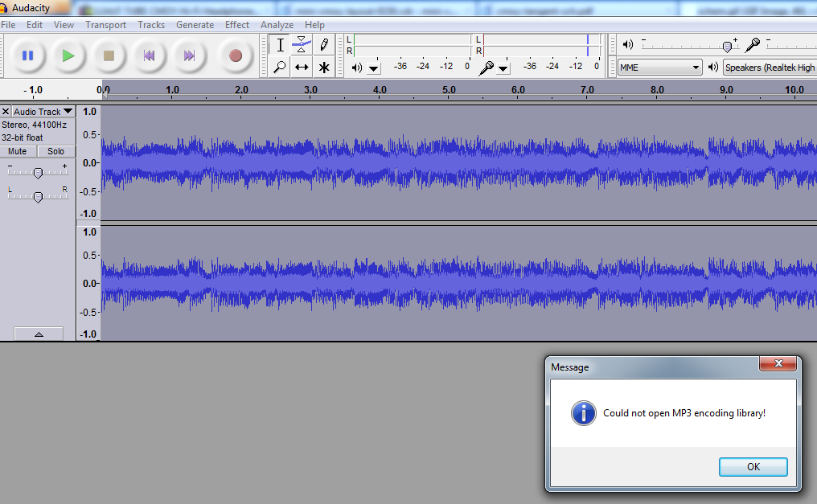The width and height of the screenshot is (817, 504).
Task: Click the timeline ruler at 5.0 seconds
Action: coord(449,90)
